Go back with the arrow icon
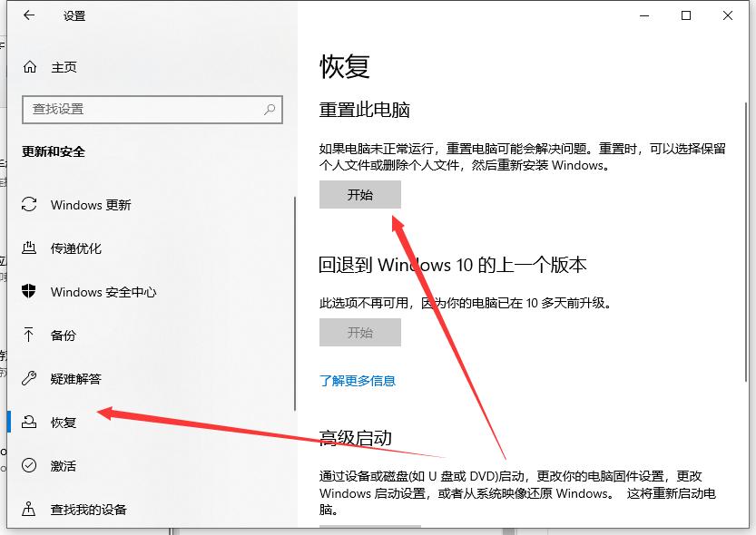756x535 pixels. click(29, 15)
